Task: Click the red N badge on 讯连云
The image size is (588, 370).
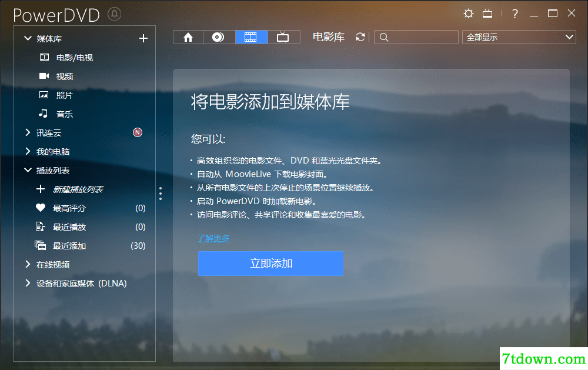Action: [x=138, y=132]
